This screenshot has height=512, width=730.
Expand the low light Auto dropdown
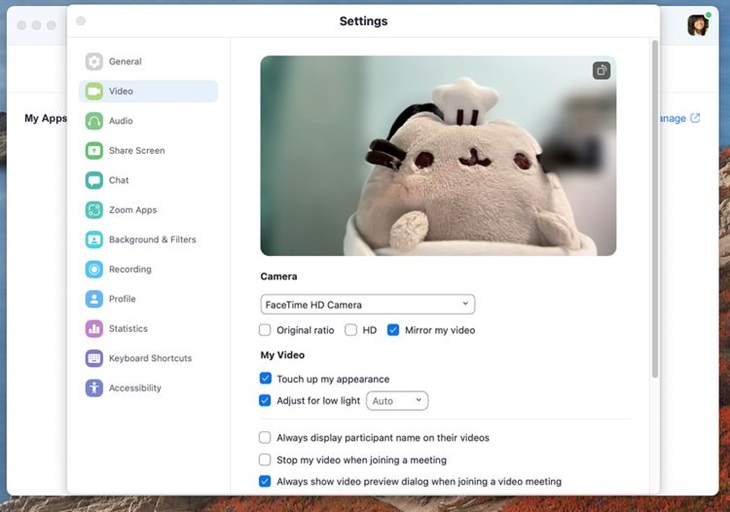point(397,401)
